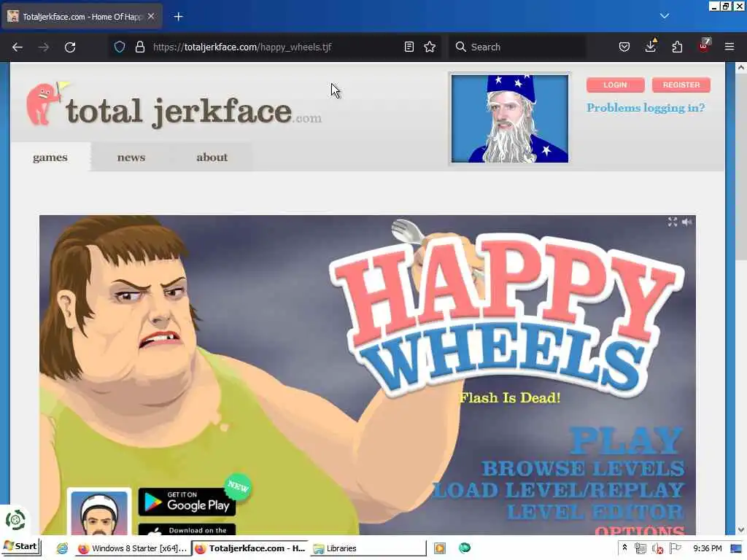Open the muted volume tray icon
This screenshot has width=747, height=560.
[x=658, y=548]
